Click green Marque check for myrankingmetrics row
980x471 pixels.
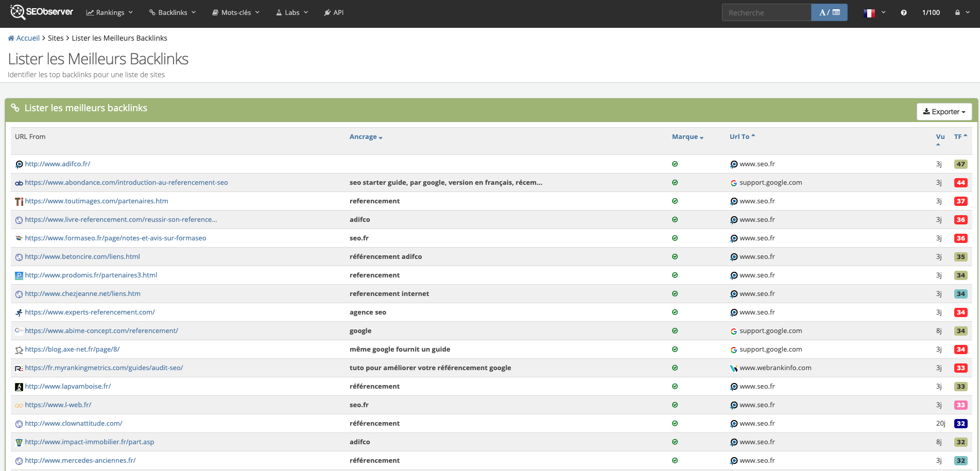tap(675, 368)
